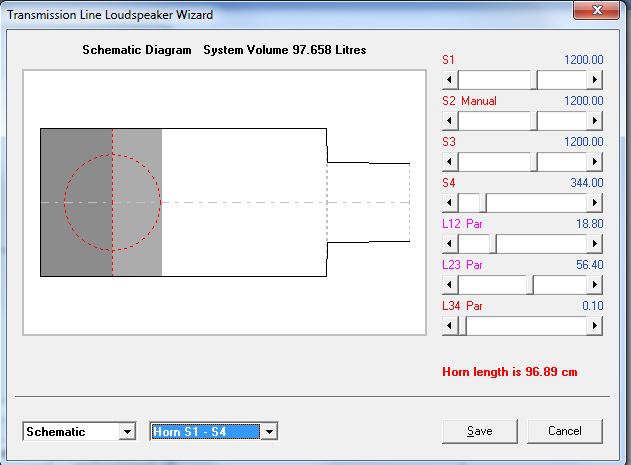Click the S1 slider thumb
The image size is (631, 465).
point(534,80)
